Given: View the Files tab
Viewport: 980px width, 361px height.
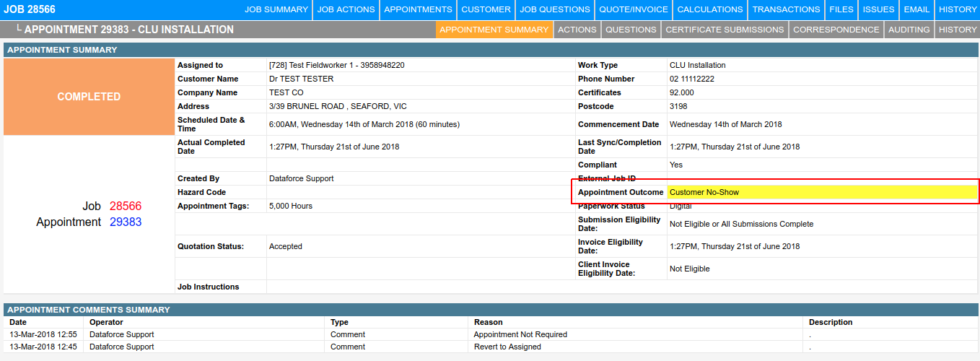Looking at the screenshot, I should (x=841, y=9).
